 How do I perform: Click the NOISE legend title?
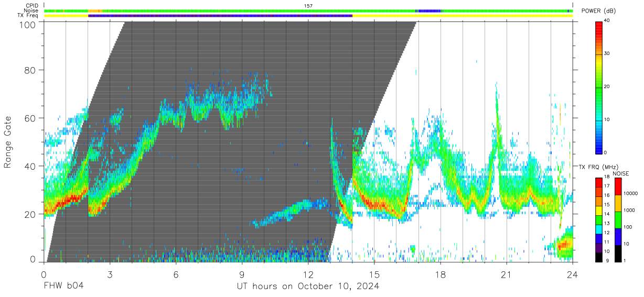coord(620,173)
